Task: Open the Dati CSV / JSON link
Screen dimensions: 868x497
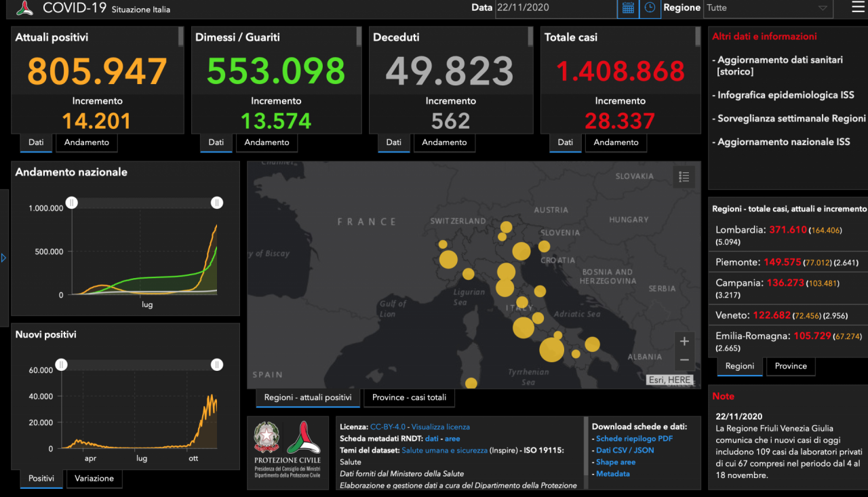Action: (625, 450)
